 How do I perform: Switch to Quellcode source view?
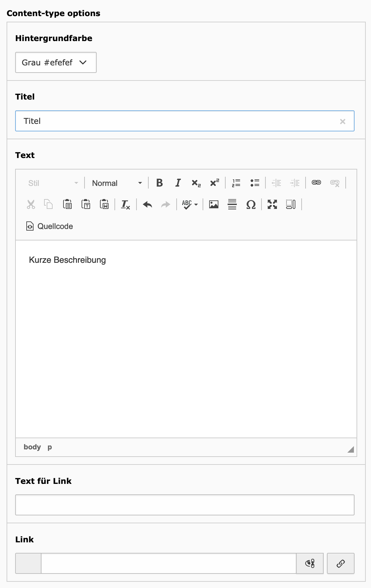pos(50,226)
